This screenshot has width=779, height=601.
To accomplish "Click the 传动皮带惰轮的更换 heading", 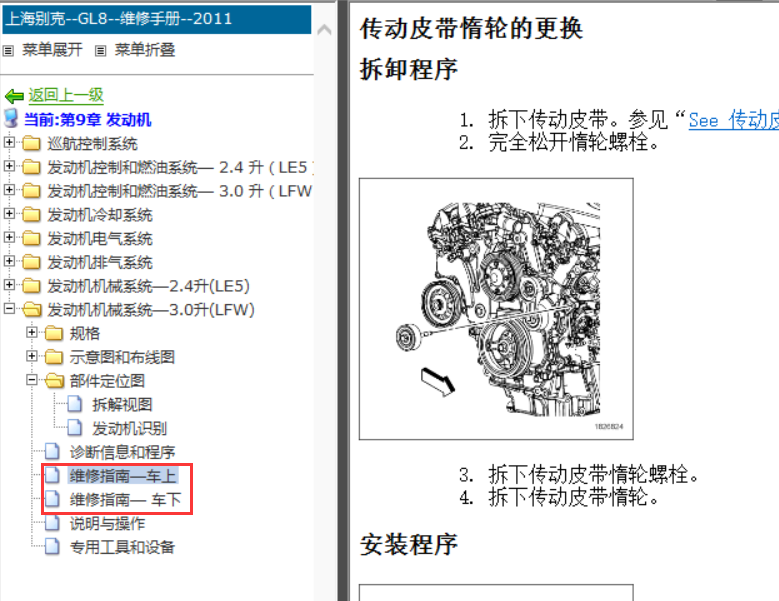I will pyautogui.click(x=471, y=28).
